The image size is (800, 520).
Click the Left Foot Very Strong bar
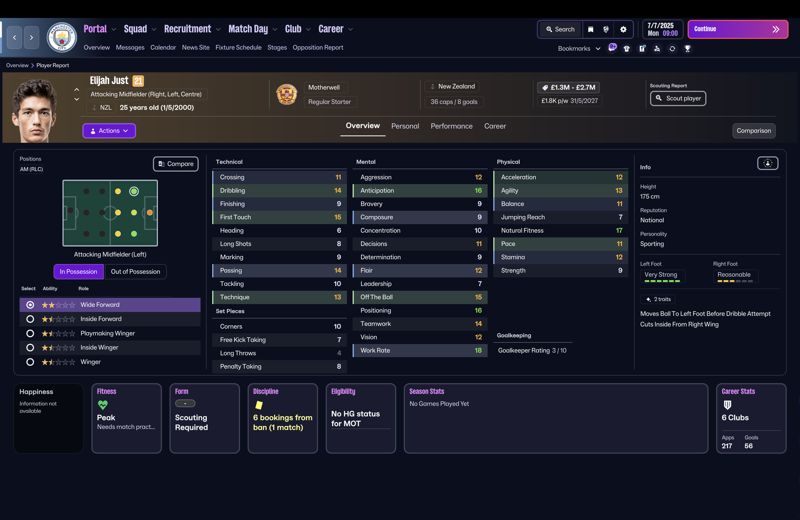(661, 281)
